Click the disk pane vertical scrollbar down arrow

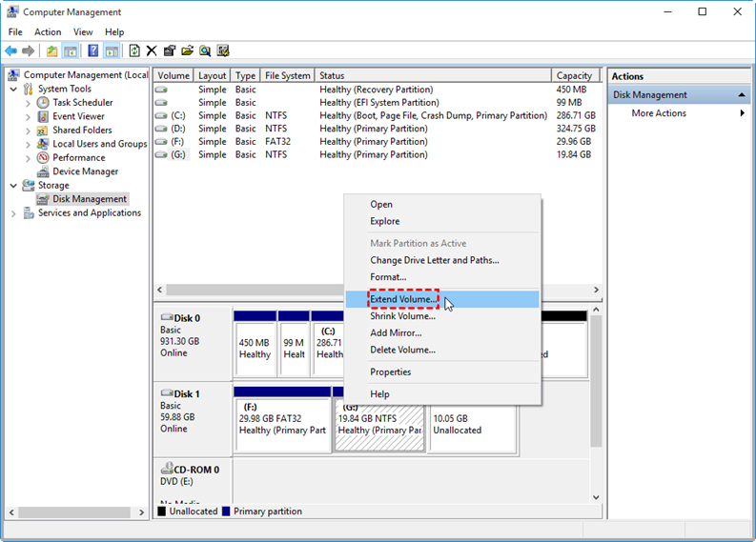tap(597, 497)
